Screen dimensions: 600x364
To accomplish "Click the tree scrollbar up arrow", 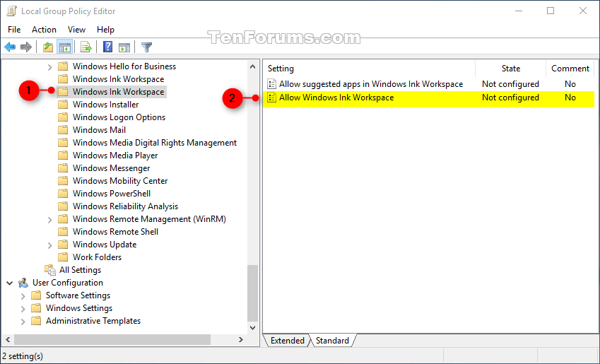I will click(252, 66).
